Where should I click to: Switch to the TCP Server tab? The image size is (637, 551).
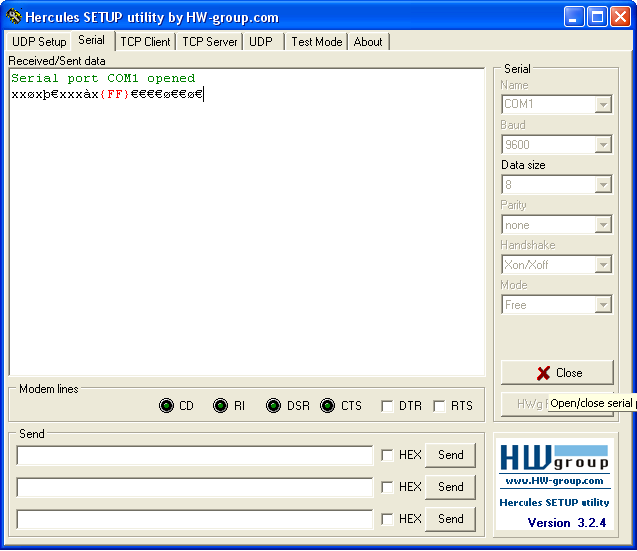[210, 42]
